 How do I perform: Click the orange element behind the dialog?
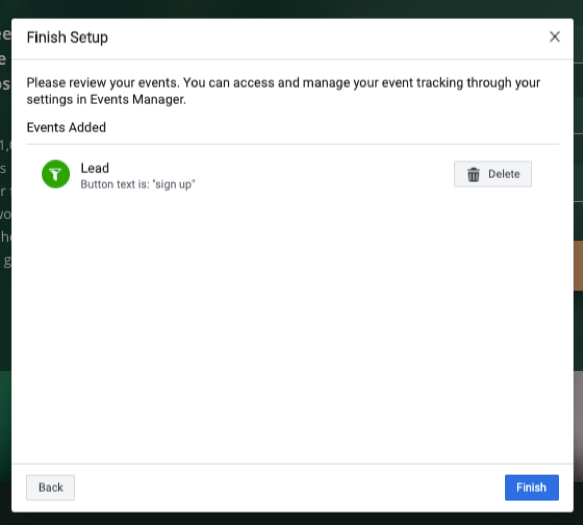point(578,265)
